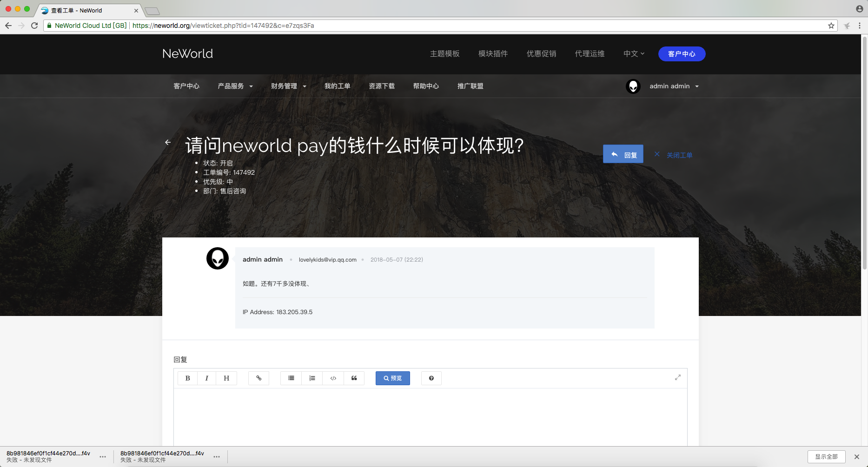The height and width of the screenshot is (467, 868).
Task: Click the email lovelykids@vip.qq.com
Action: (x=328, y=260)
